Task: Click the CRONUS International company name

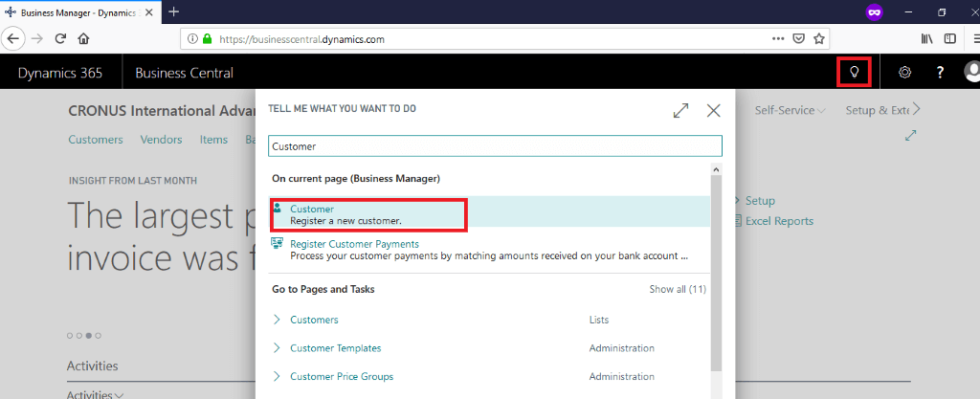Action: coord(163,111)
